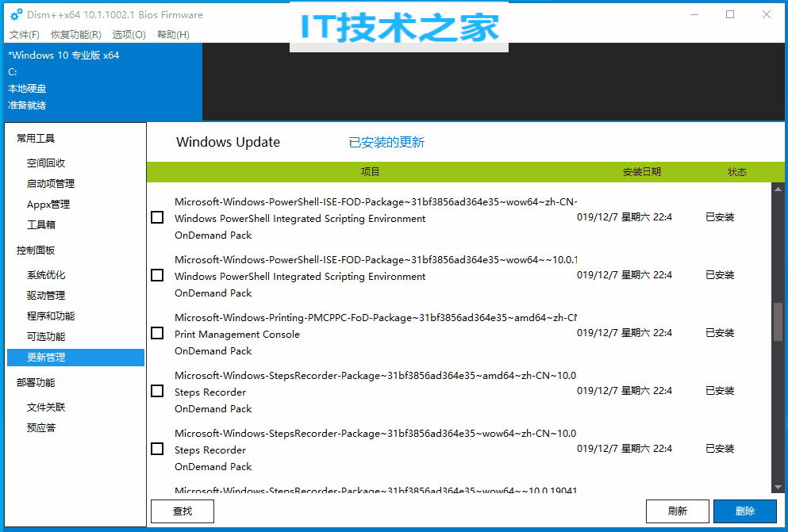Click the Dism++ gear icon in the title bar

pyautogui.click(x=16, y=14)
